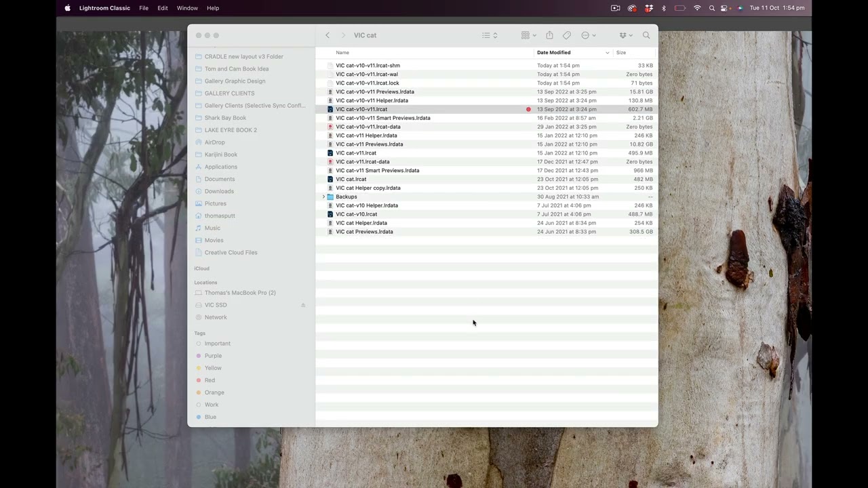
Task: Open the Apple menu
Action: (x=67, y=8)
